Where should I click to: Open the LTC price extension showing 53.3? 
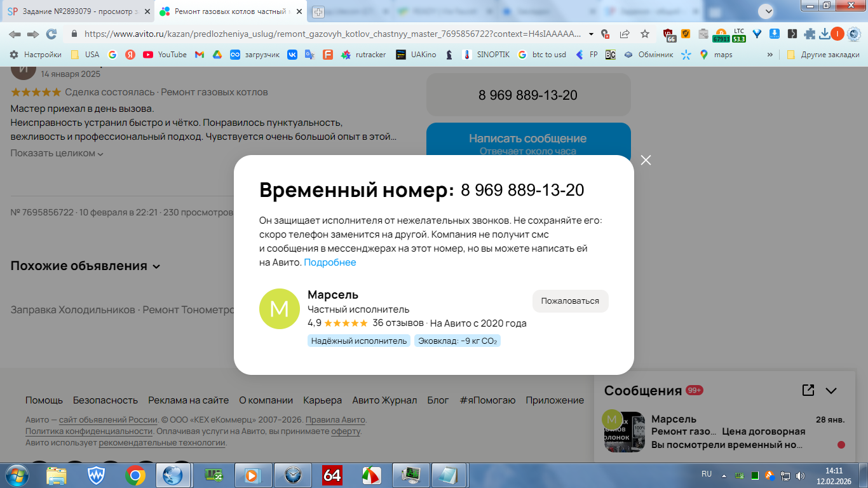click(x=738, y=34)
